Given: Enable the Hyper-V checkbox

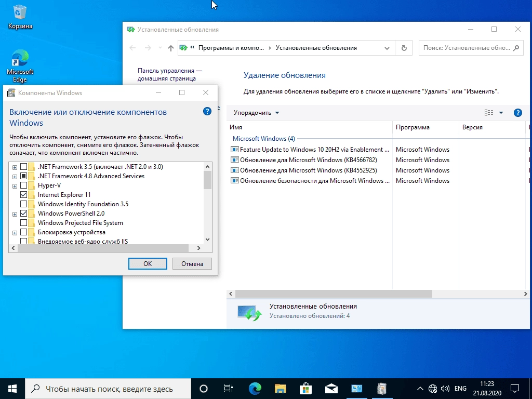Looking at the screenshot, I should [x=24, y=185].
